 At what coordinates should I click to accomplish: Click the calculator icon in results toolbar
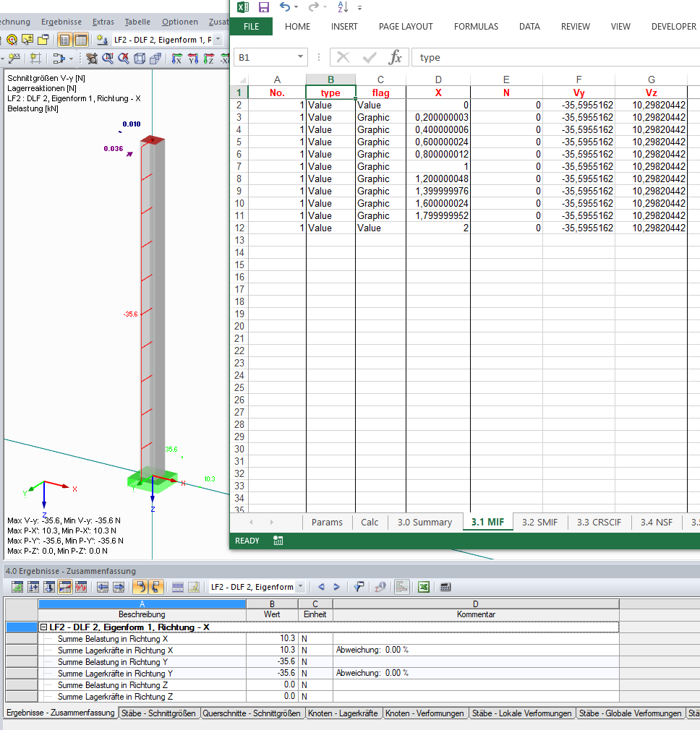[x=445, y=587]
